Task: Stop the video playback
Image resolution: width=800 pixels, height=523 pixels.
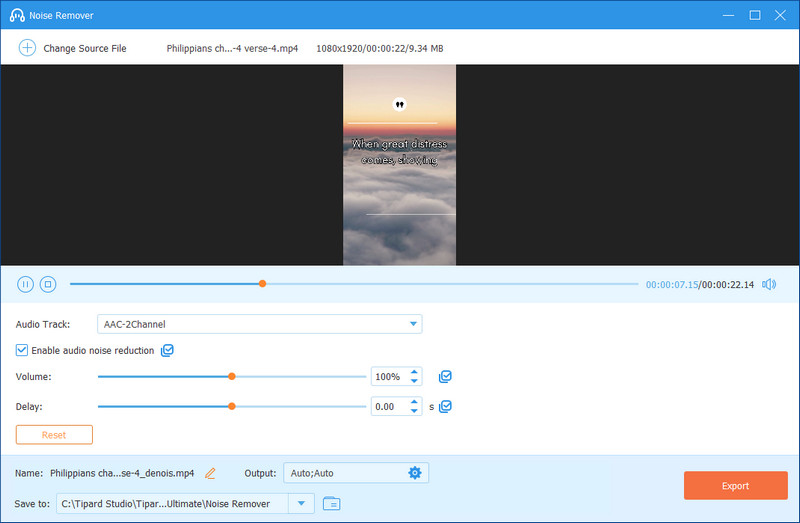Action: coord(48,284)
